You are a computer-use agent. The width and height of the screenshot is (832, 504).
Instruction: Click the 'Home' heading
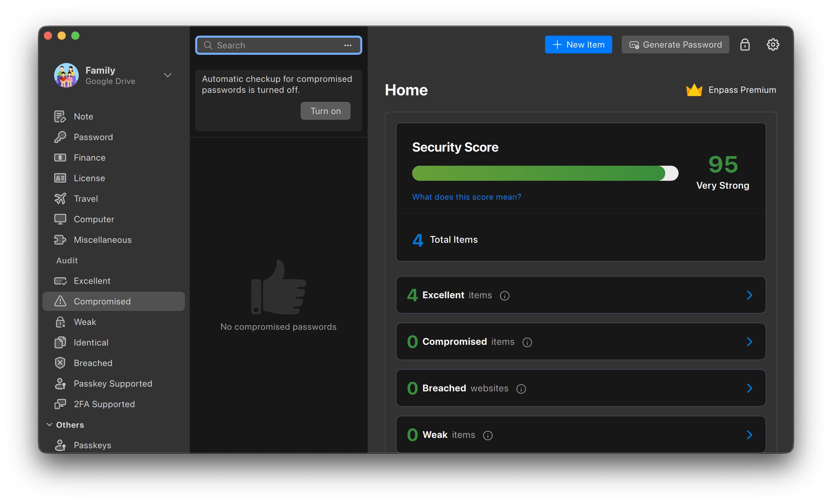coord(406,90)
